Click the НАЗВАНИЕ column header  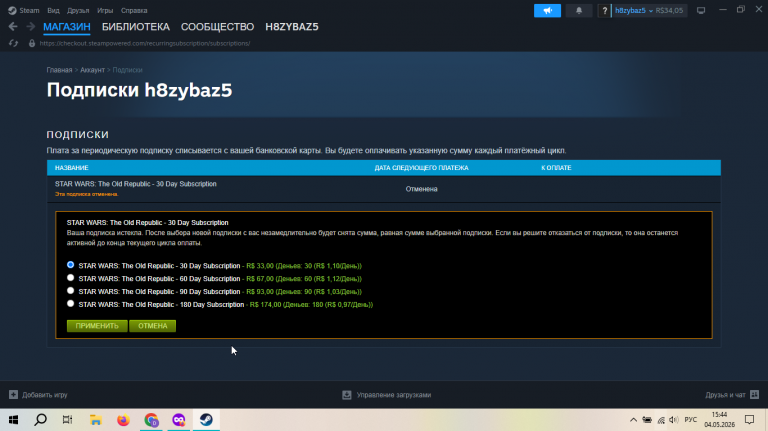[x=72, y=168]
